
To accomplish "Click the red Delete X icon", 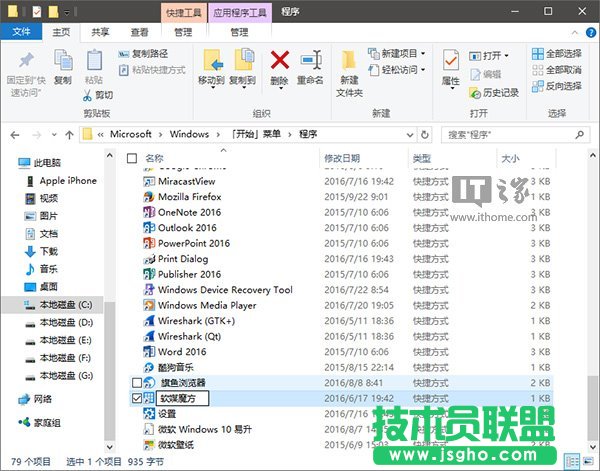I will pos(280,60).
